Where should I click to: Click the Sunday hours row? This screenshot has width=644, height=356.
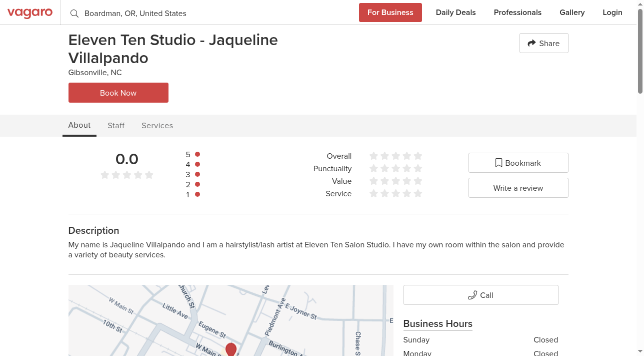click(x=481, y=340)
